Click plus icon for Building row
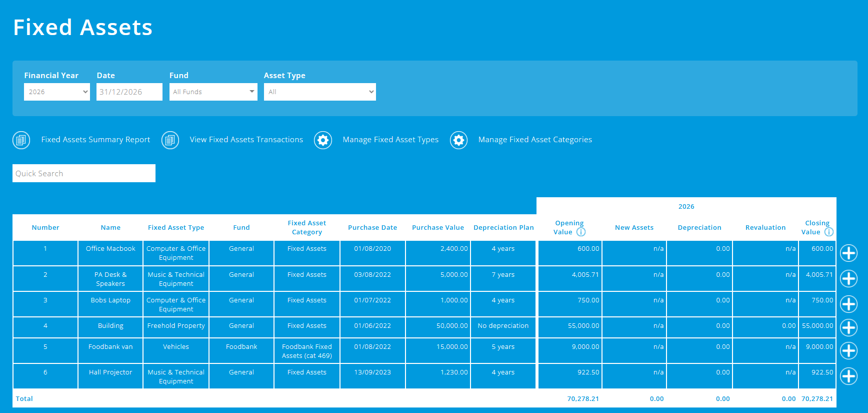This screenshot has height=413, width=868. [x=848, y=328]
